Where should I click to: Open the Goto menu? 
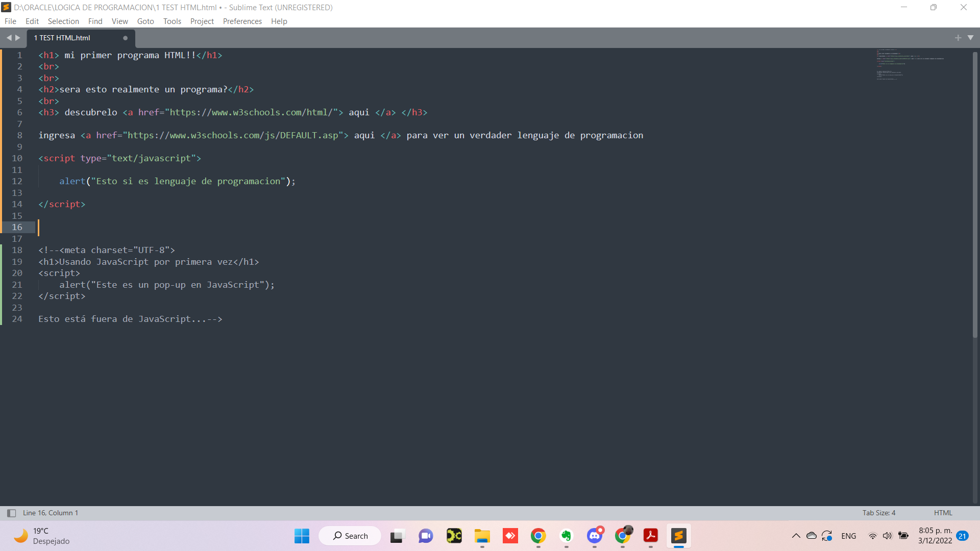coord(145,21)
